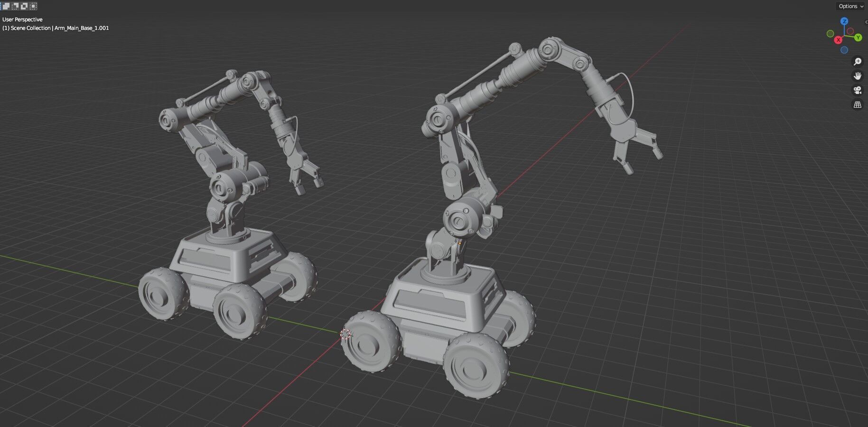
Task: Click the Zoom view magnifier icon
Action: click(858, 62)
